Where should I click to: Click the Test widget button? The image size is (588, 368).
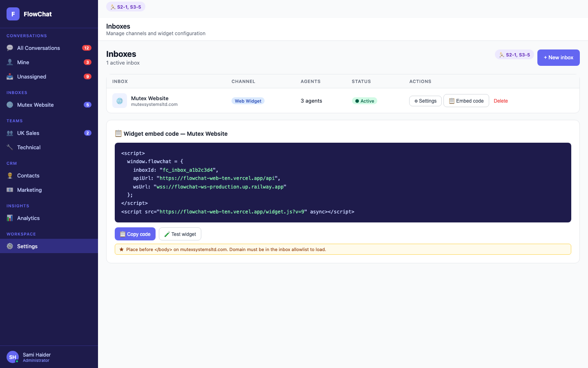coord(180,234)
